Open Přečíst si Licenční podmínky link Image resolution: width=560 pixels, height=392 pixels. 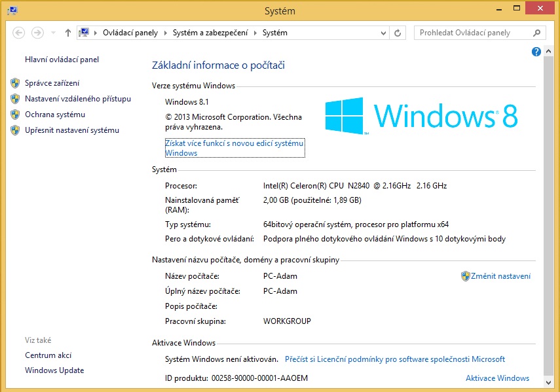click(x=395, y=359)
